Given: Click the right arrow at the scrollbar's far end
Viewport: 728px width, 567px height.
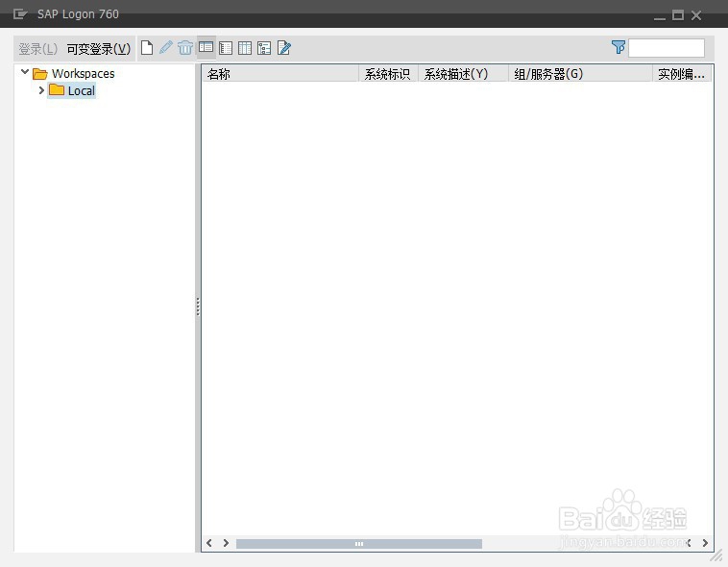Looking at the screenshot, I should tap(705, 543).
